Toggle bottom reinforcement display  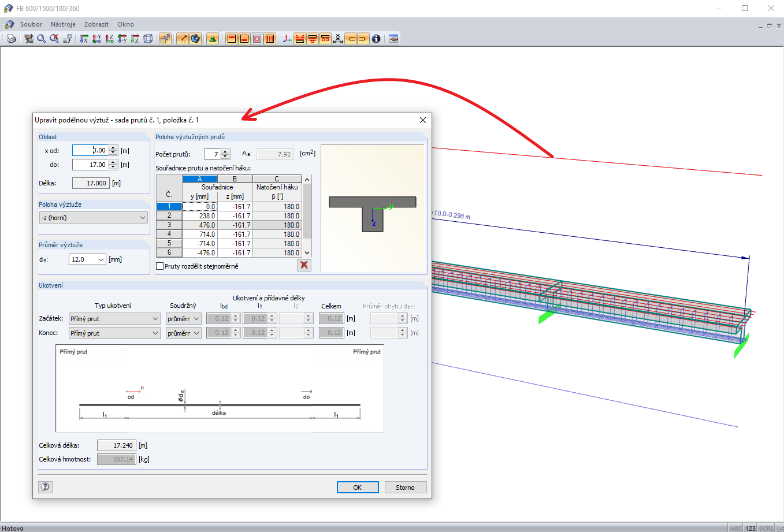pyautogui.click(x=244, y=39)
